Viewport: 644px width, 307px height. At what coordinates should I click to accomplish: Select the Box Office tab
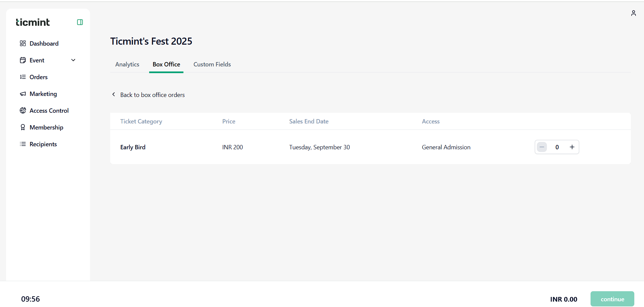166,64
